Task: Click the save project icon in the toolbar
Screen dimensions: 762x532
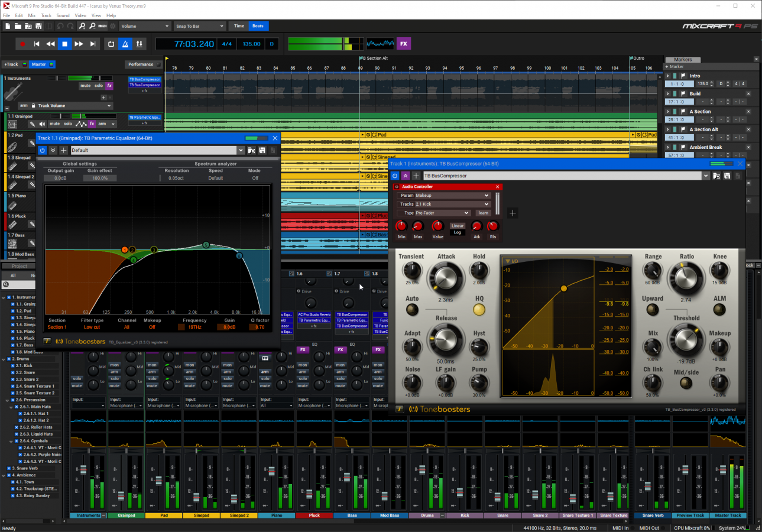Action: [38, 25]
